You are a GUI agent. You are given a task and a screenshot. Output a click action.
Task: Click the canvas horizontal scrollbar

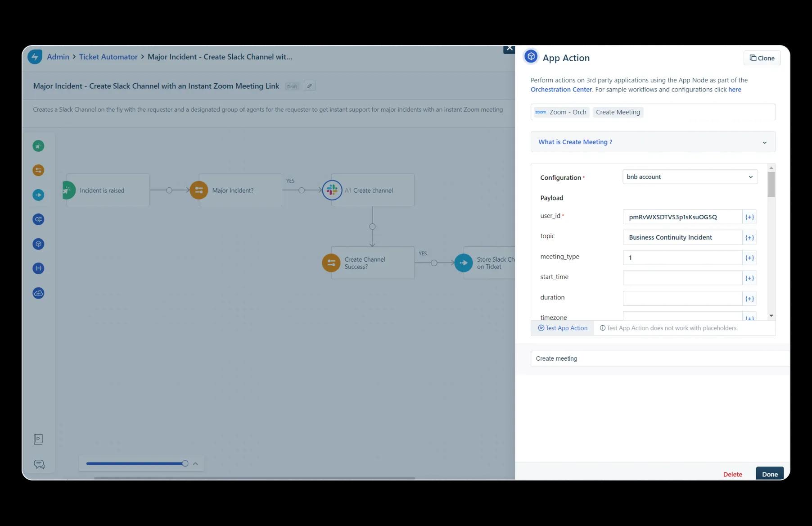coord(254,478)
